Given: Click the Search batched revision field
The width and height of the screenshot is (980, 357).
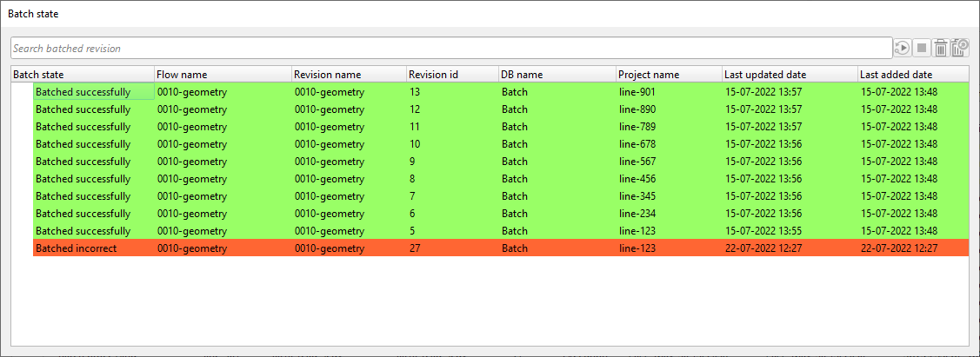Looking at the screenshot, I should (450, 48).
